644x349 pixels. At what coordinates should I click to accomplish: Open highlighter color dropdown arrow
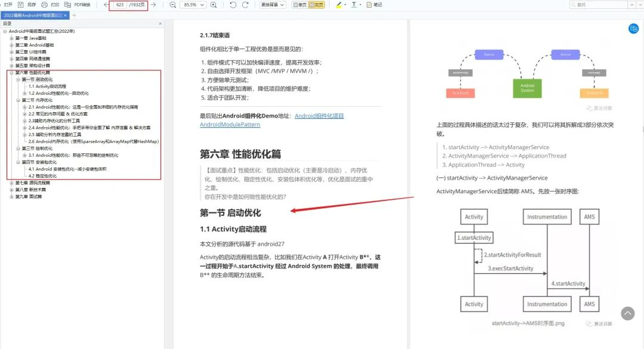tap(345, 5)
